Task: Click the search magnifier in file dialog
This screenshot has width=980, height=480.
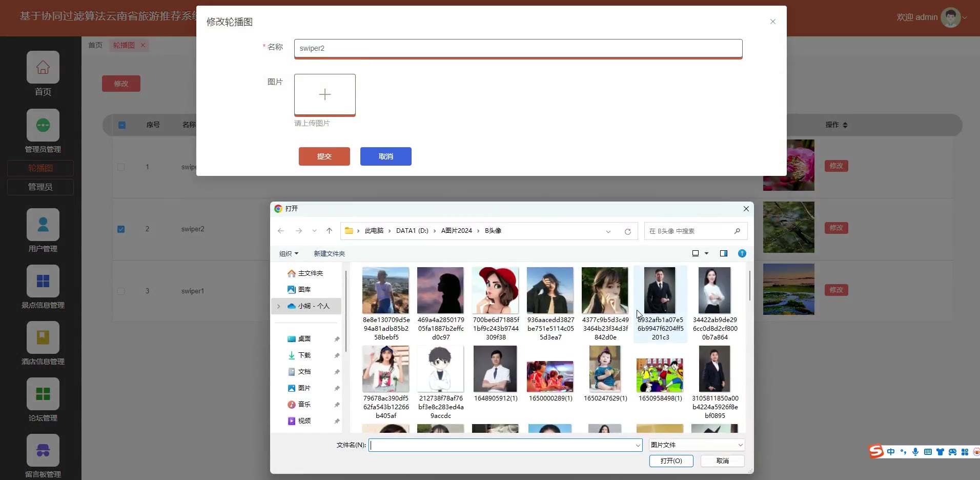Action: [737, 231]
